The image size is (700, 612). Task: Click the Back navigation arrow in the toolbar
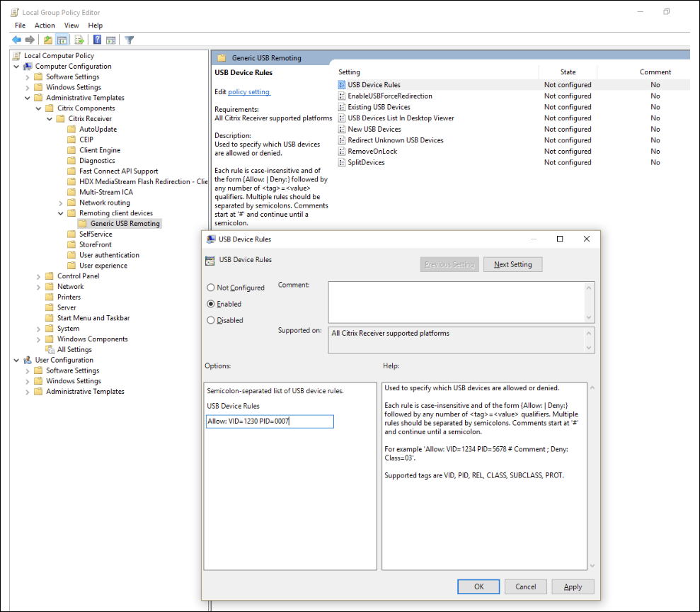pos(16,40)
